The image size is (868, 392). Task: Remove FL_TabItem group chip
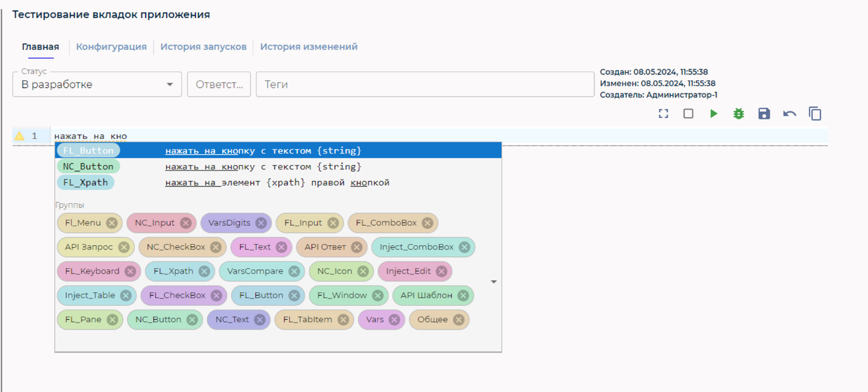coord(343,320)
